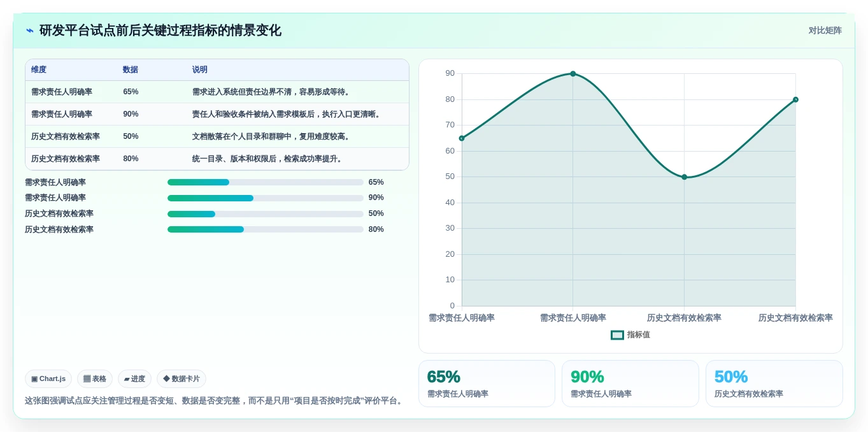868x432 pixels.
Task: Click the 50% progress bar
Action: pos(266,214)
